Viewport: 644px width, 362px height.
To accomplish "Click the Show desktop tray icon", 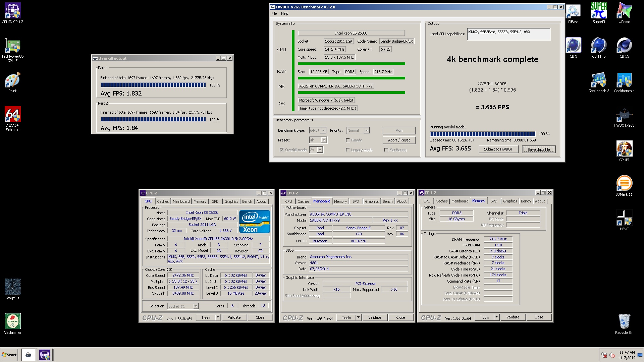I will click(640, 355).
